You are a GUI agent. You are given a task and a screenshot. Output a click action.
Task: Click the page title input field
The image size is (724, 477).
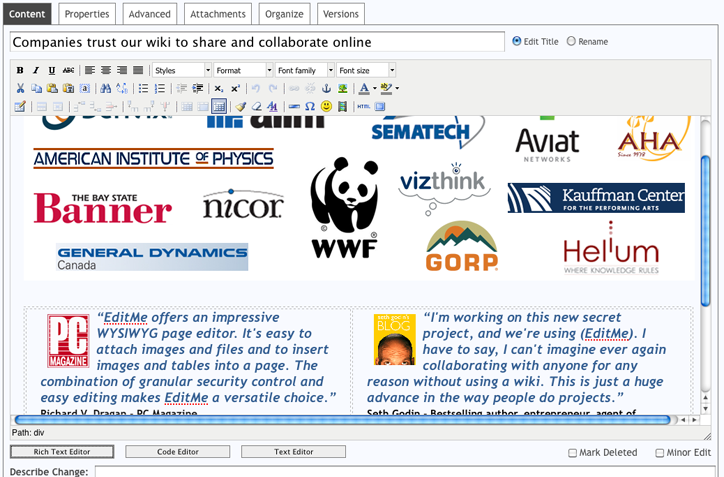pyautogui.click(x=257, y=42)
